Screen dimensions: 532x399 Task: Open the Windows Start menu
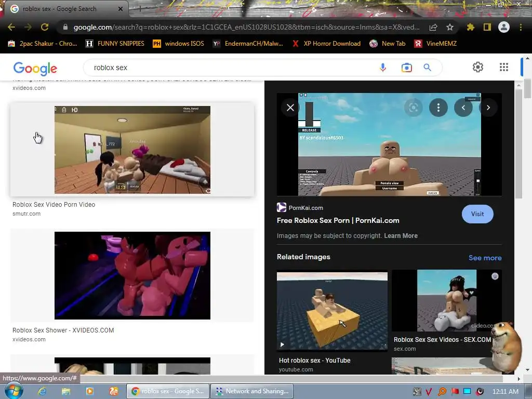(x=14, y=391)
